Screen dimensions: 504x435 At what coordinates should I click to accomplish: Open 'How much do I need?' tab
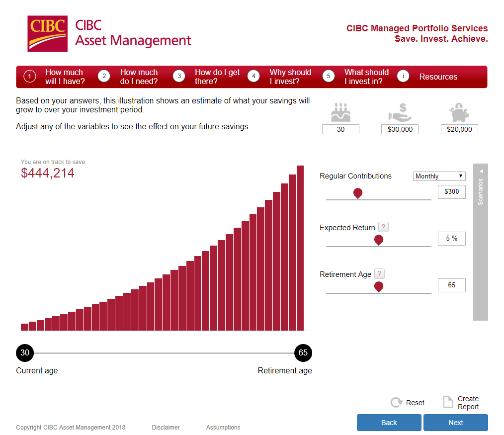click(x=139, y=77)
